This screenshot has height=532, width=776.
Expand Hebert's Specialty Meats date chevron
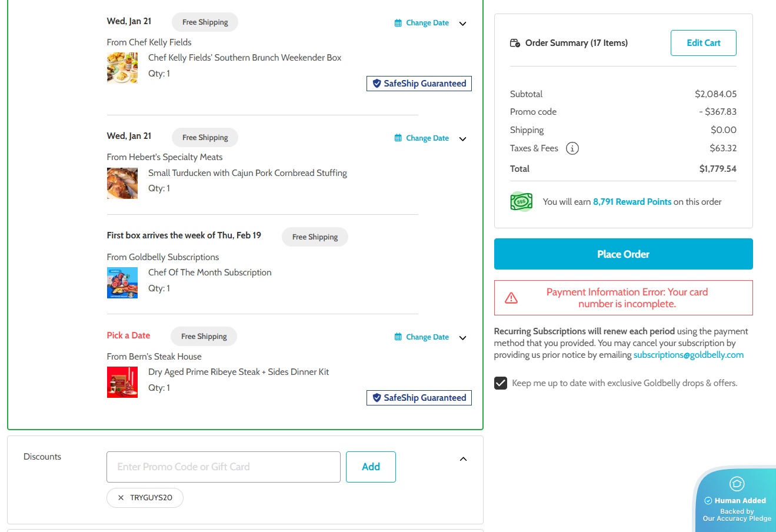point(463,139)
